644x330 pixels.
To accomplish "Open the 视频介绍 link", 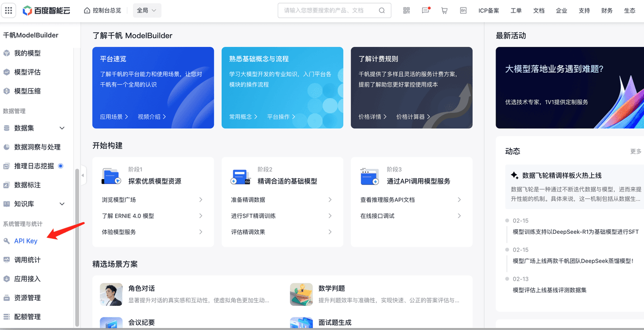I will pos(152,116).
